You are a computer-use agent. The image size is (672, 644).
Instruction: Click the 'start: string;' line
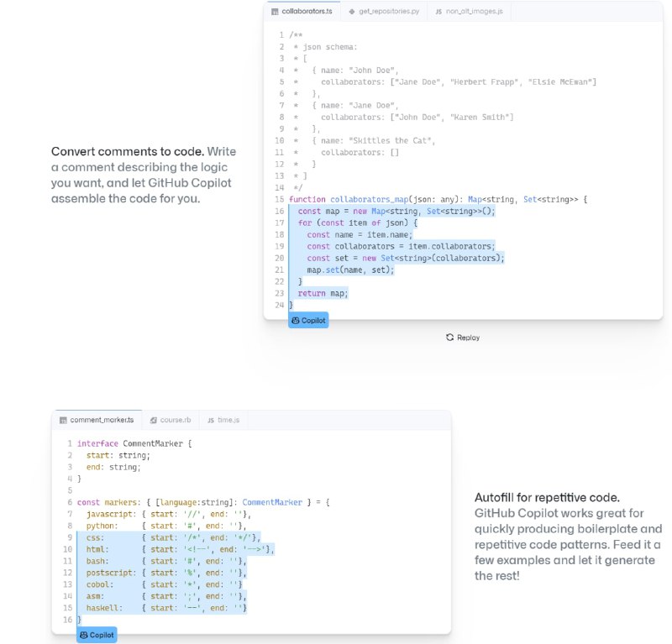coord(118,455)
